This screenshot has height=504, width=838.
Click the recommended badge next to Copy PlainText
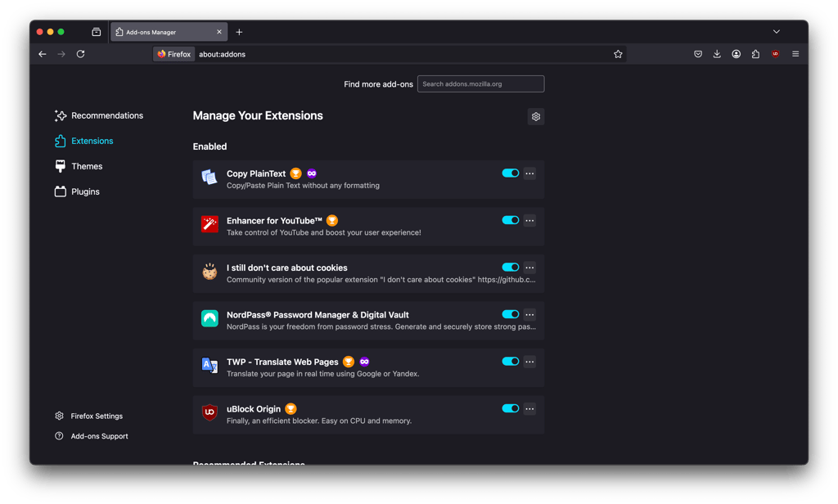(x=295, y=173)
